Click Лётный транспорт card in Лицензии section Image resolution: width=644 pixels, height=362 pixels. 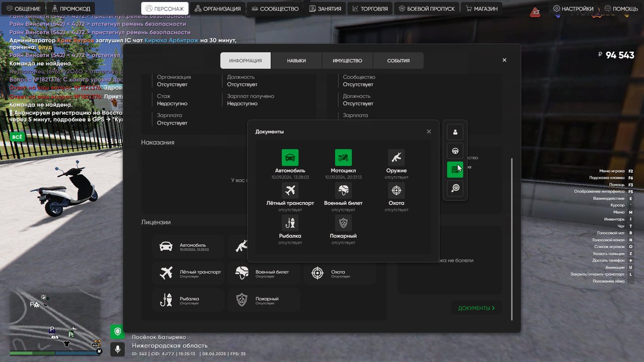(x=188, y=273)
